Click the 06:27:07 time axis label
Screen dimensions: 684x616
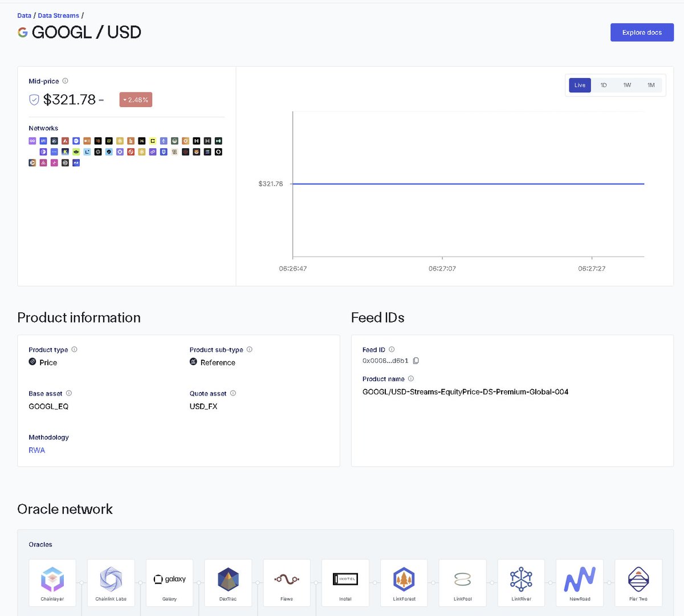[442, 268]
